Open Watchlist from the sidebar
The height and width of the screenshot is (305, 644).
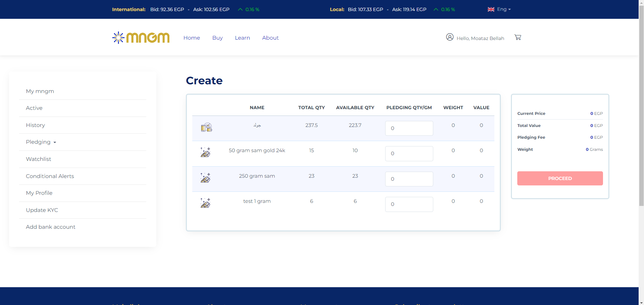(x=39, y=159)
